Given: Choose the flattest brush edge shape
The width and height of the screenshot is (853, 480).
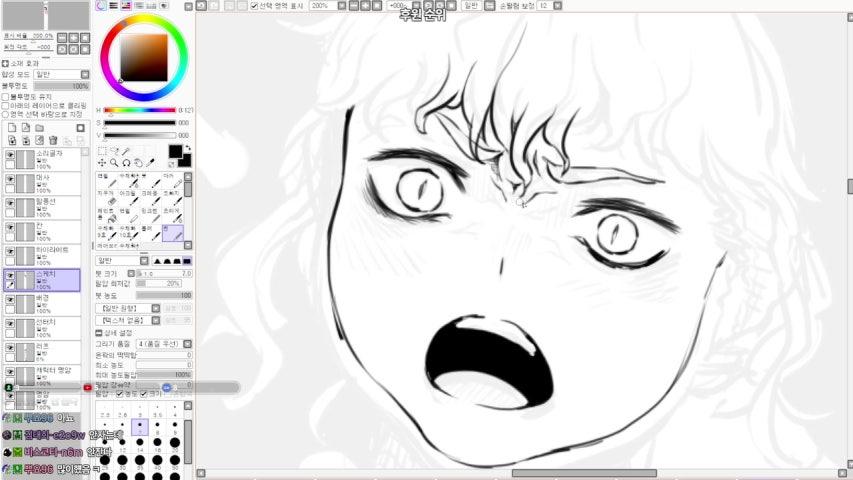Looking at the screenshot, I should tap(187, 261).
